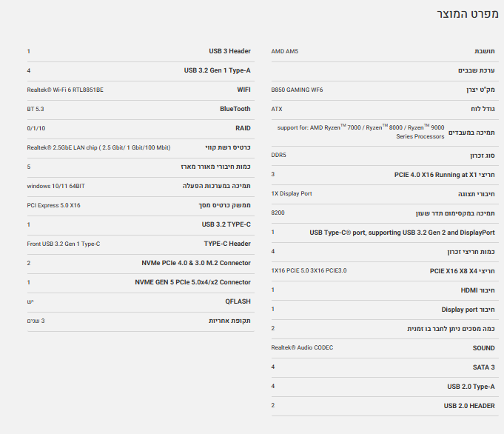Select the 8200 max clock frequency value

click(x=278, y=213)
